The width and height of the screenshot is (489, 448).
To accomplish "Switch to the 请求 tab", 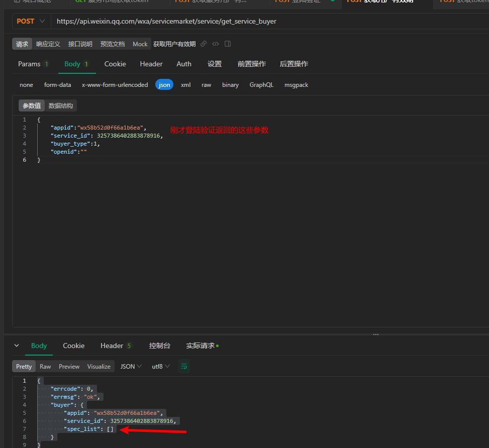I will coord(22,44).
